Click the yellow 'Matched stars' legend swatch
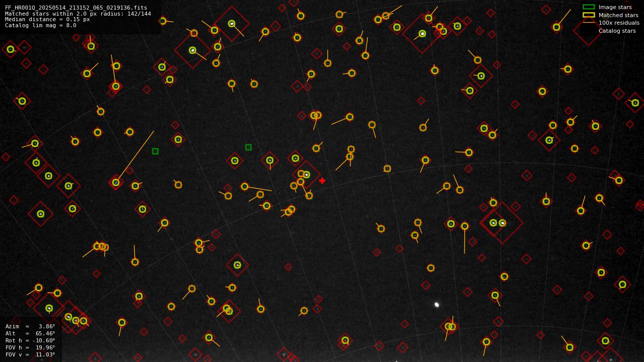The image size is (644, 362). coord(589,15)
